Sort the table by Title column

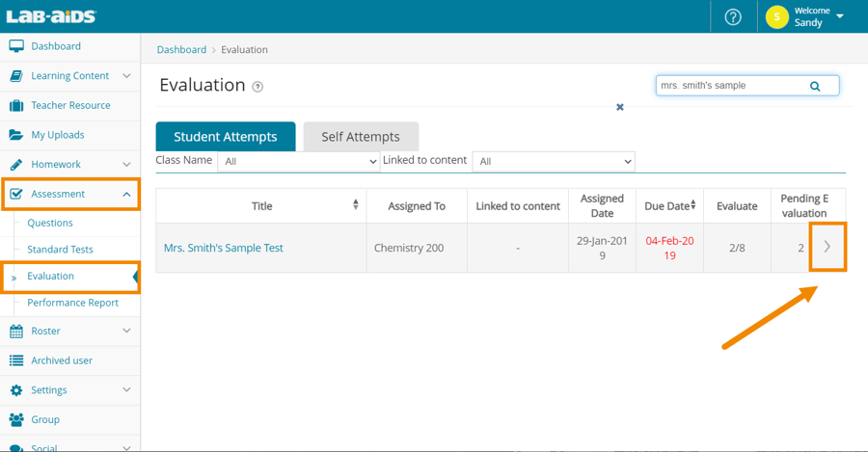tap(356, 205)
